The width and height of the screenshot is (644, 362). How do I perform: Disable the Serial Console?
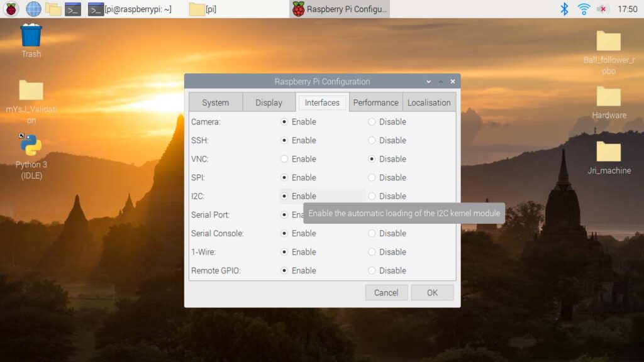click(372, 233)
